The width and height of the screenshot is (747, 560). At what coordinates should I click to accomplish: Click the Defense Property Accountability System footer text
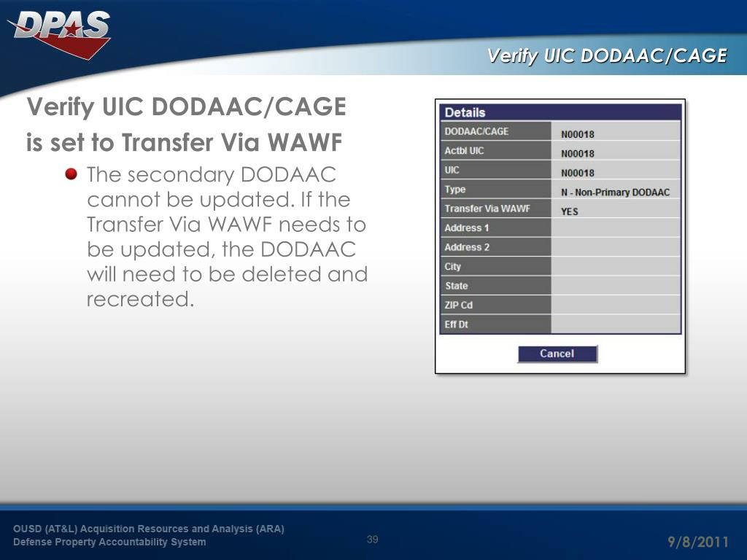109,542
